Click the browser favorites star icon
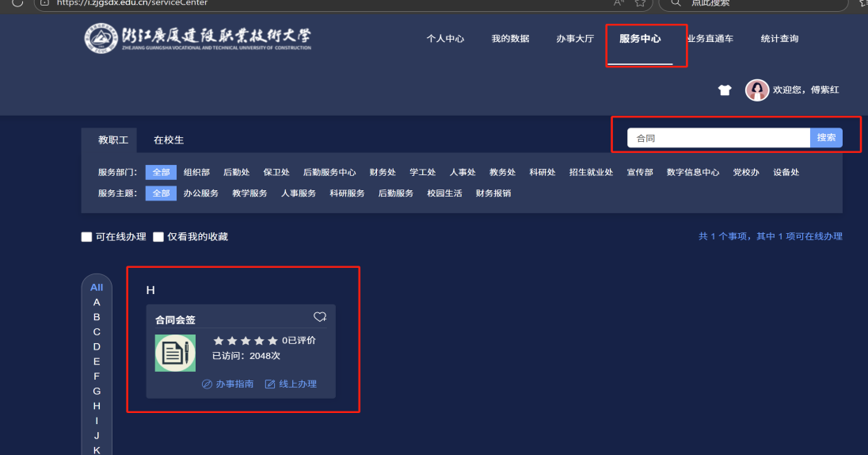This screenshot has height=455, width=868. click(641, 3)
